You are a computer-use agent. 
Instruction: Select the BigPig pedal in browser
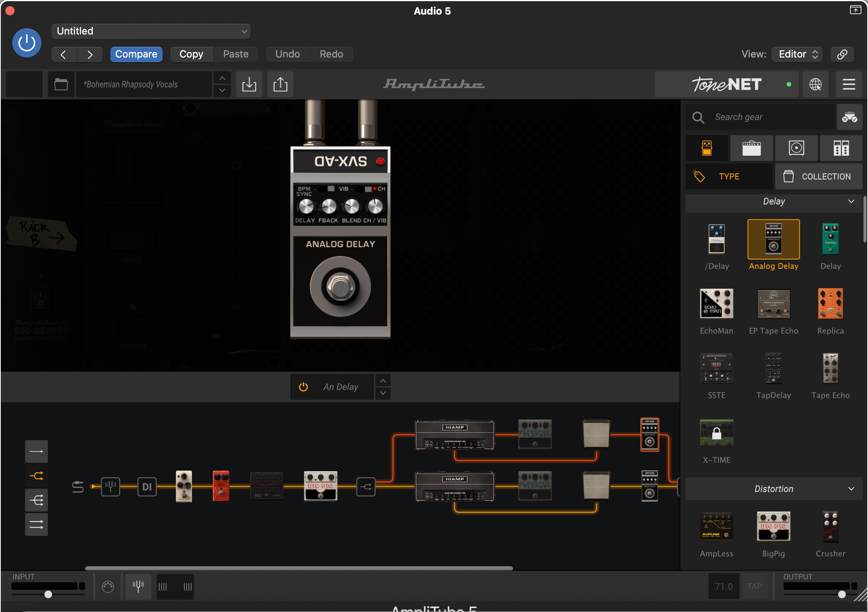click(x=773, y=526)
